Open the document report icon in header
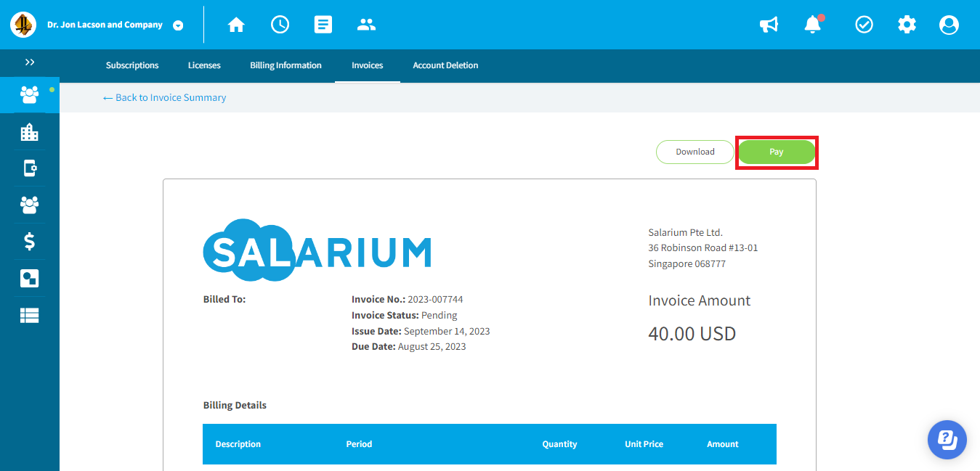The image size is (980, 471). pos(323,25)
